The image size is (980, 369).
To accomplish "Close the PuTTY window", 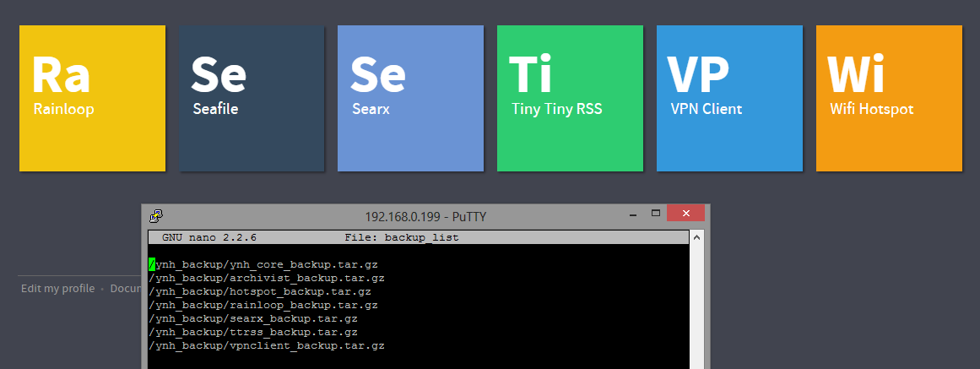I will coord(685,214).
